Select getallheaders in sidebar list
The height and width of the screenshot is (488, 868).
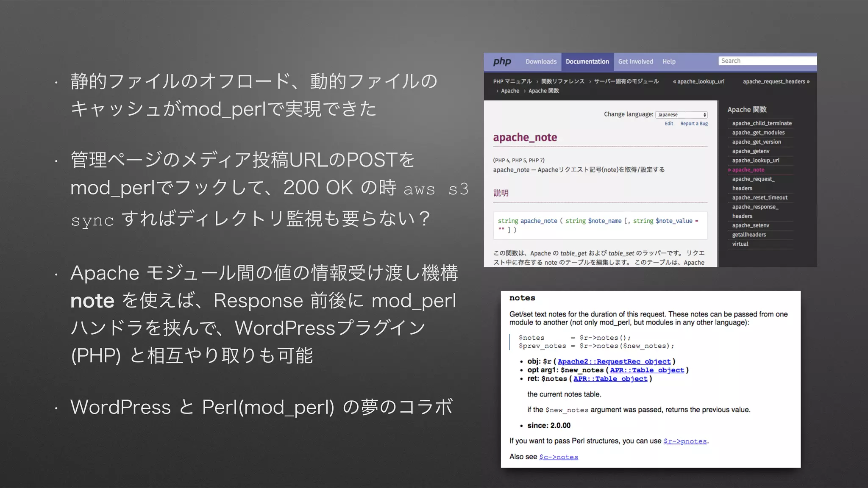tap(749, 235)
